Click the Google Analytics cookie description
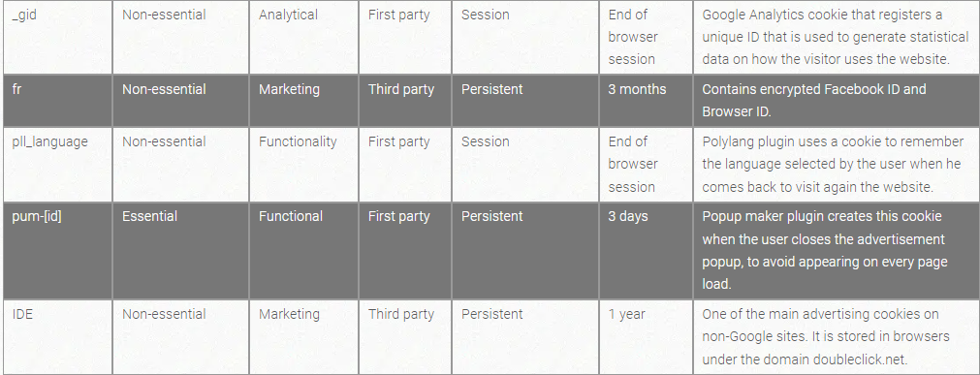The image size is (980, 375). point(835,37)
